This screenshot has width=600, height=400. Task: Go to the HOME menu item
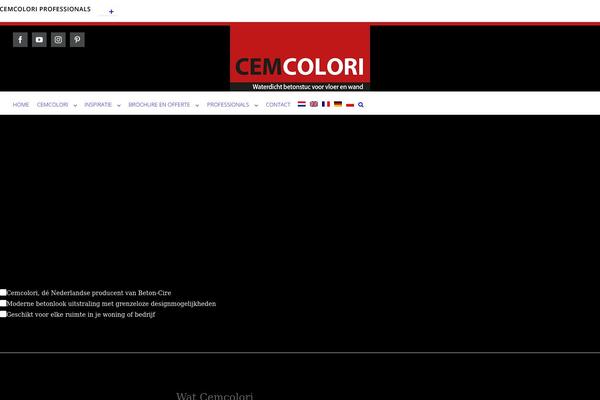point(21,104)
